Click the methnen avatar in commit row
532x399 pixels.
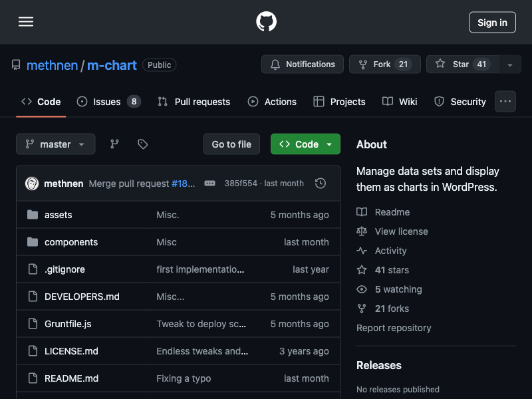click(32, 184)
